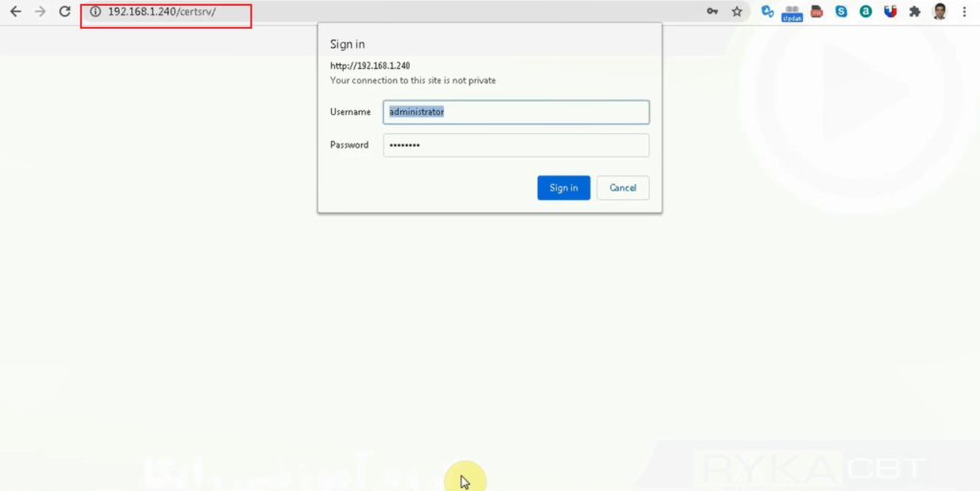The width and height of the screenshot is (980, 491).
Task: Open the Skype extension icon
Action: pos(841,11)
